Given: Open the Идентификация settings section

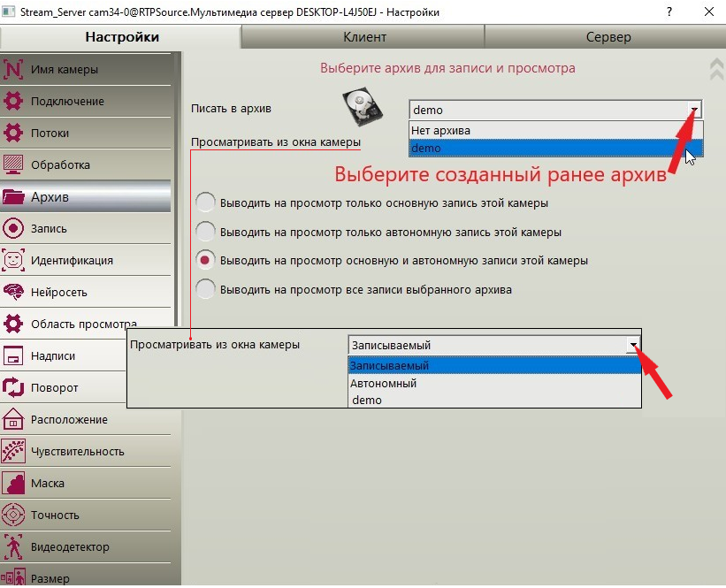Looking at the screenshot, I should pyautogui.click(x=86, y=260).
